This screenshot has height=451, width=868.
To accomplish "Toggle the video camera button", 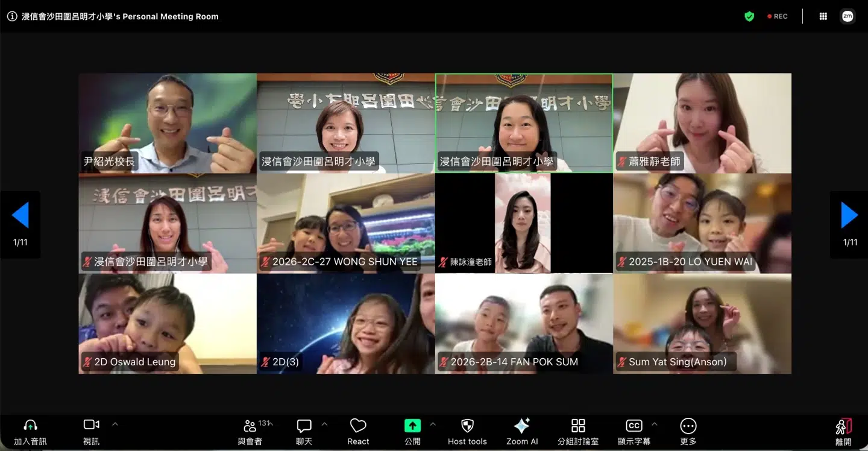I will 91,425.
